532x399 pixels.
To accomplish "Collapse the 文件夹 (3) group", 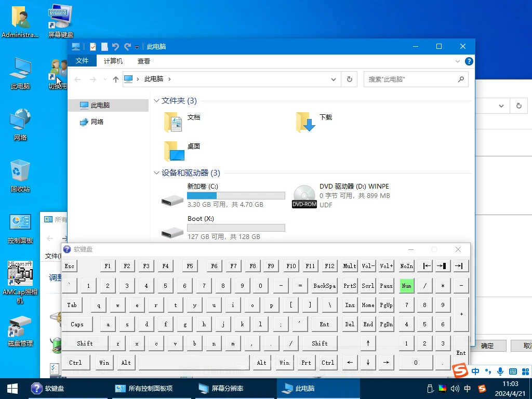I will coord(156,101).
